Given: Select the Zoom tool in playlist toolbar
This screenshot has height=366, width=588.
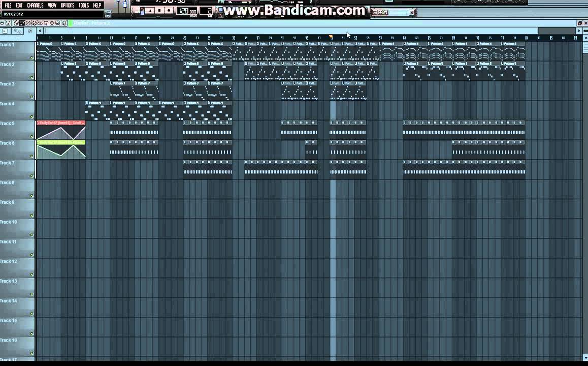Looking at the screenshot, I should pos(58,23).
